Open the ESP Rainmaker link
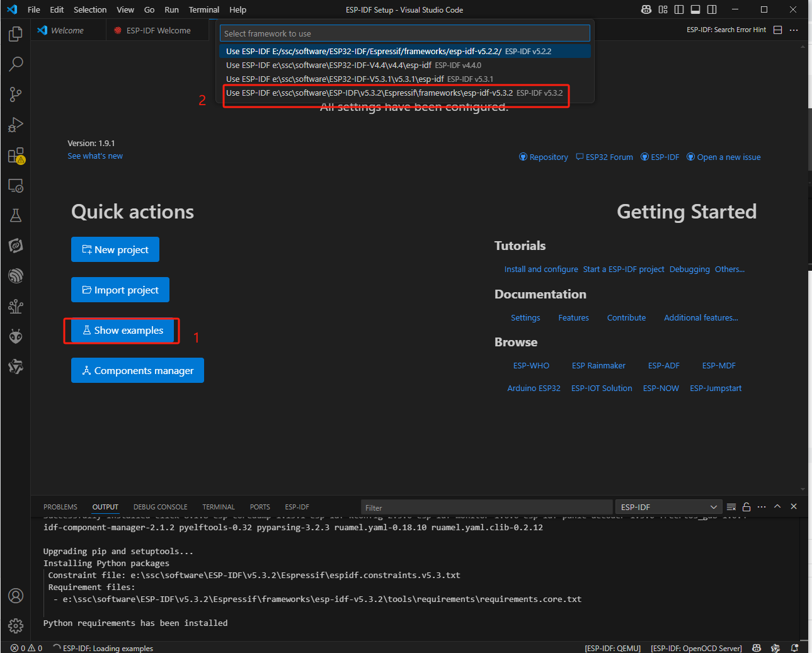The width and height of the screenshot is (812, 653). click(x=598, y=365)
